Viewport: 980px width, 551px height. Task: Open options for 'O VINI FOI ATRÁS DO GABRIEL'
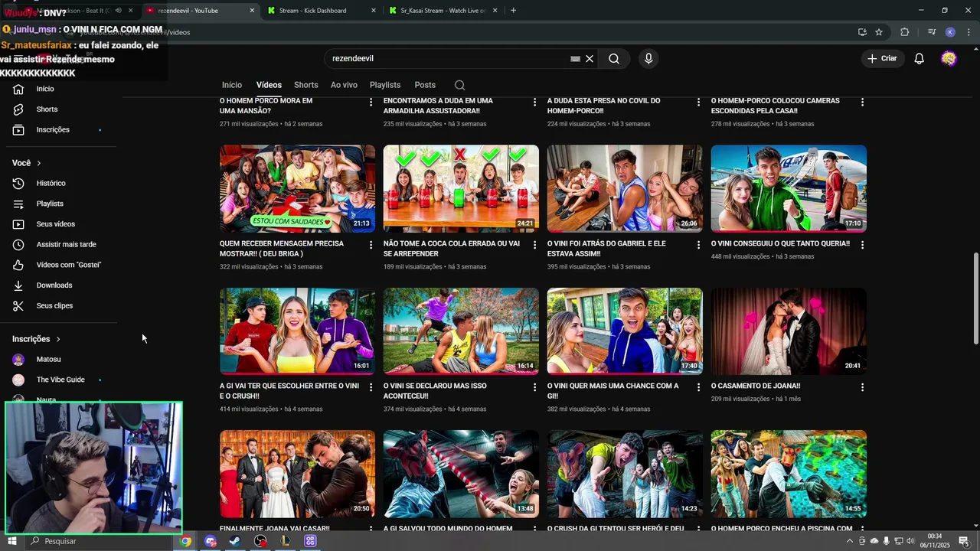click(x=698, y=245)
